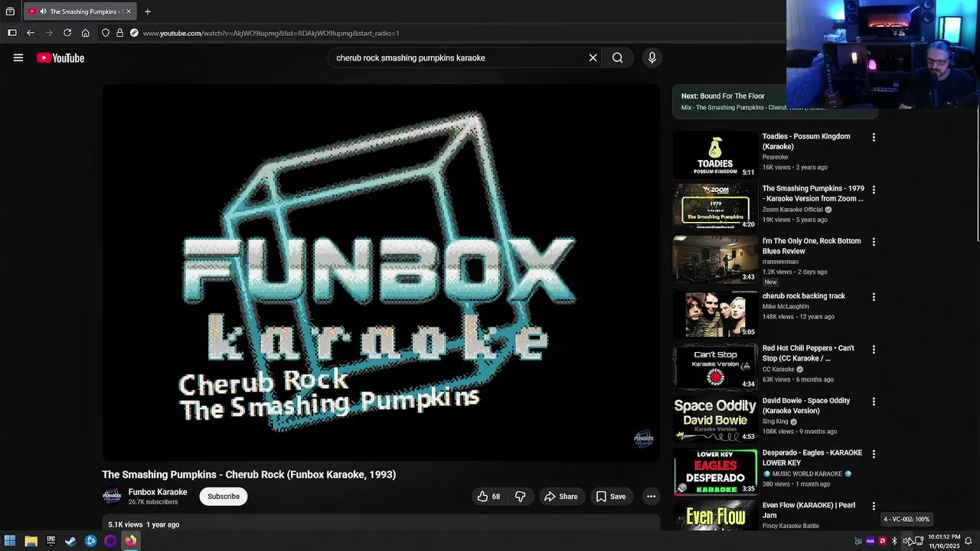Open AMD software tray icon
The image size is (980, 551).
point(882,541)
